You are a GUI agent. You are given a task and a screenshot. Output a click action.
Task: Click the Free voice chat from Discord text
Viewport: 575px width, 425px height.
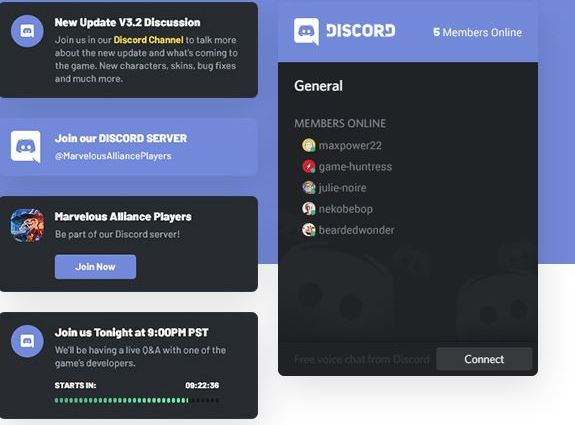(x=362, y=359)
